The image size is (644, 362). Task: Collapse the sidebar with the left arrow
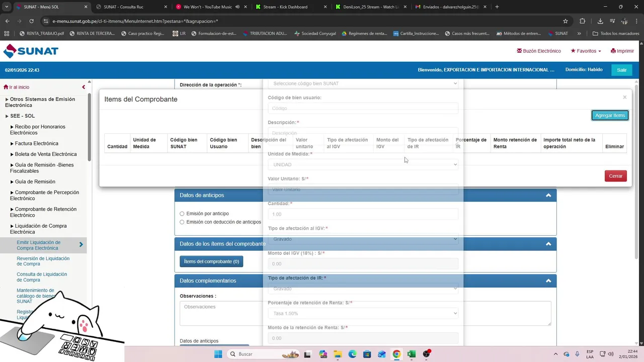[x=84, y=87]
